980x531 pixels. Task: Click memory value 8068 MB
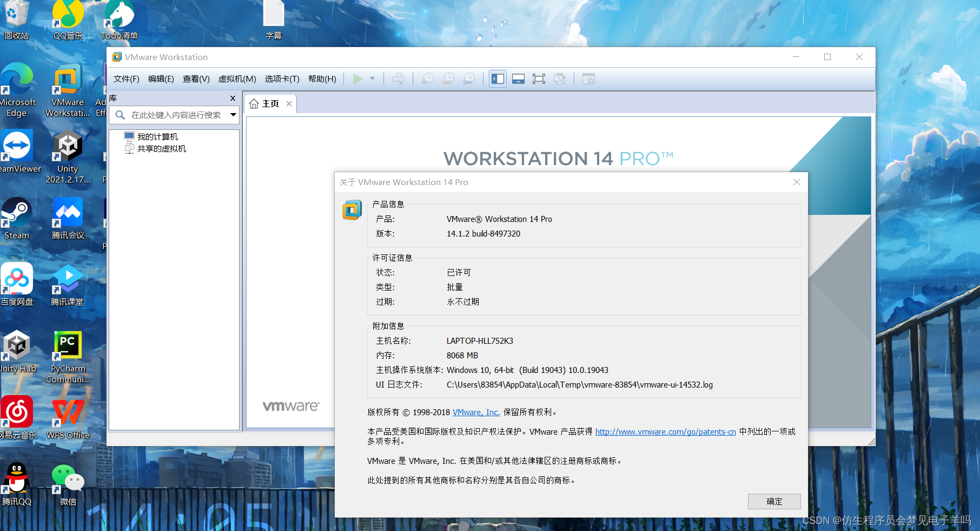pyautogui.click(x=462, y=356)
